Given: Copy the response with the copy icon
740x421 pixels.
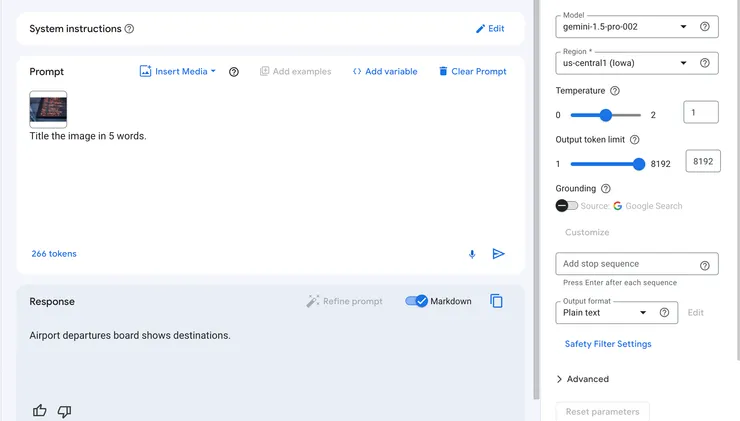Looking at the screenshot, I should point(496,301).
